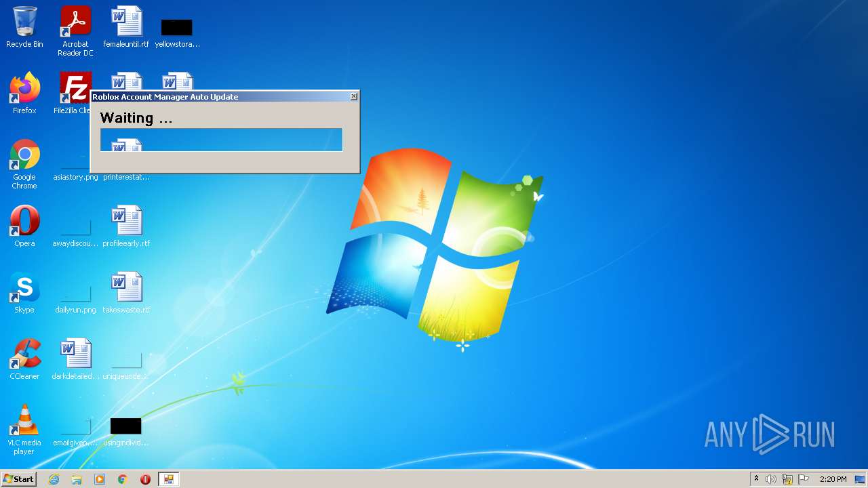Launch Google Chrome desktop shortcut
The image size is (868, 488).
point(24,164)
